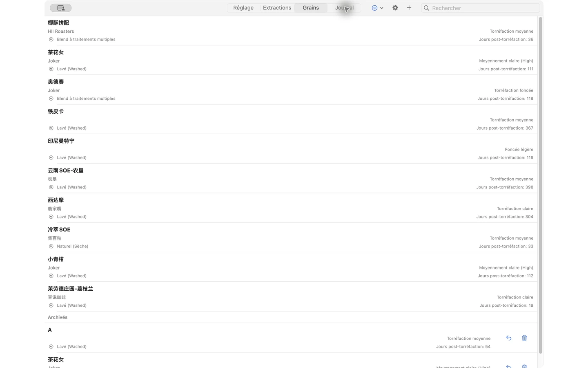Image resolution: width=588 pixels, height=368 pixels.
Task: Add a new bean with plus icon
Action: (x=409, y=8)
